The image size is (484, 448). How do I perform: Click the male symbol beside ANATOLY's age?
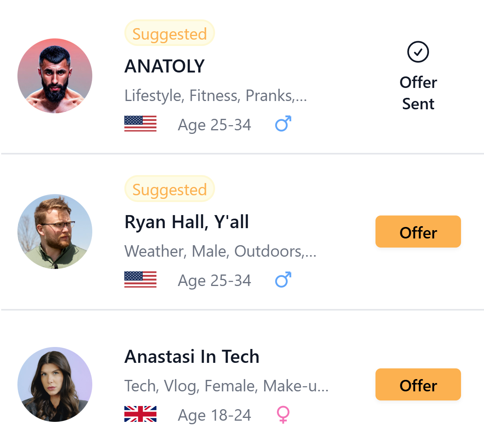click(283, 124)
